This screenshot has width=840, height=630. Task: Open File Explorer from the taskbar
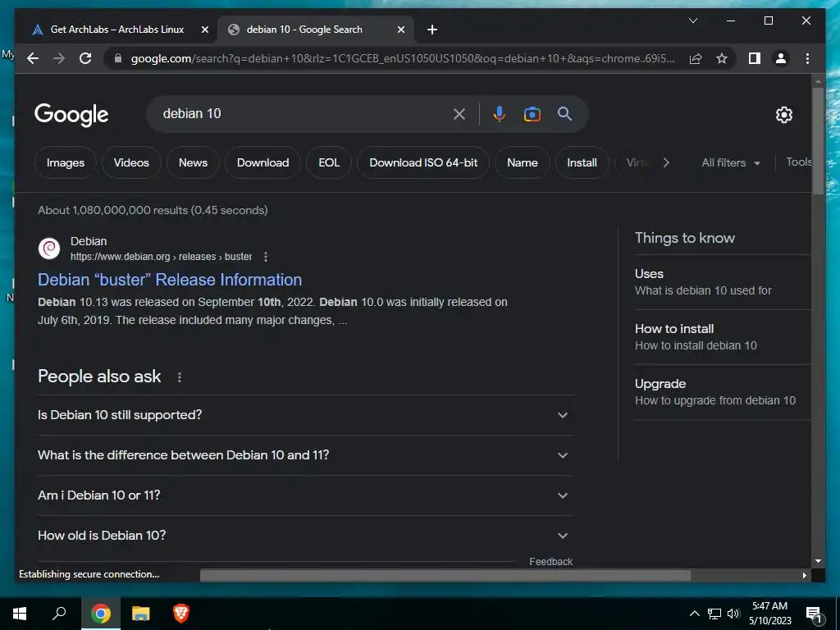[141, 614]
